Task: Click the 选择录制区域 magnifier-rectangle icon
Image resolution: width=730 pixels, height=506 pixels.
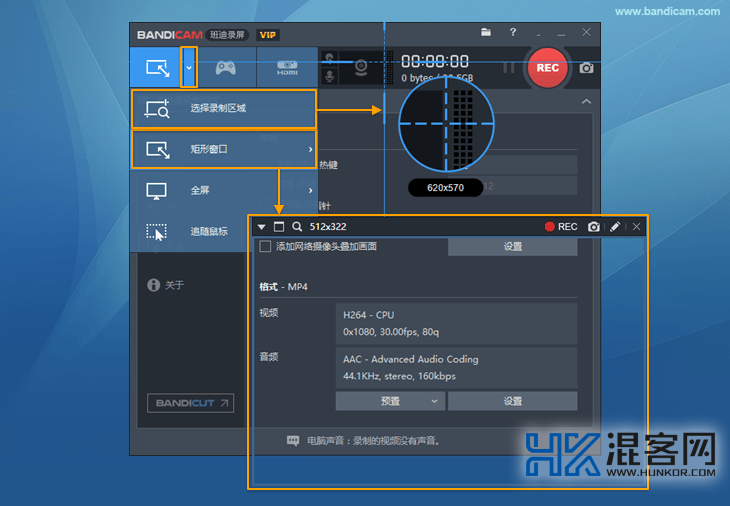Action: tap(157, 109)
